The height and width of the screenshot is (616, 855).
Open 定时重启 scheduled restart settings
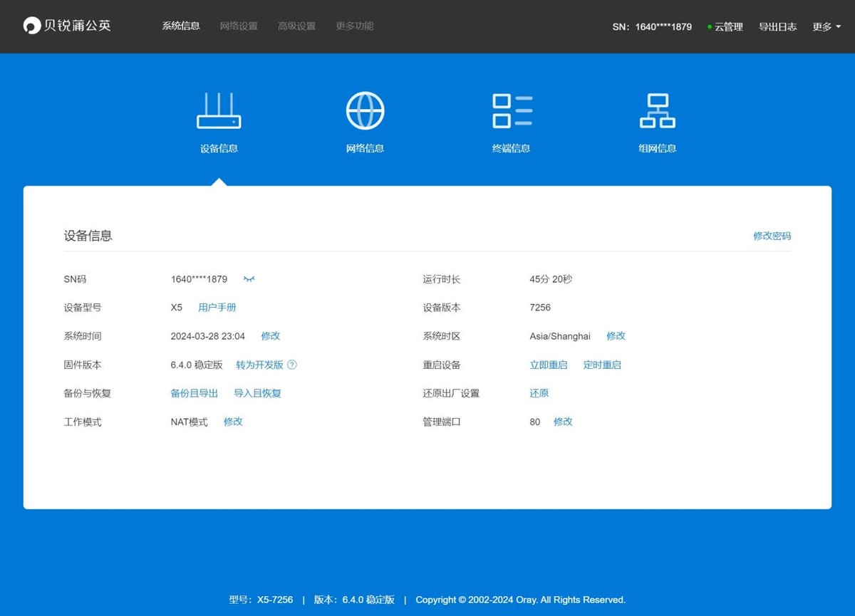click(602, 365)
